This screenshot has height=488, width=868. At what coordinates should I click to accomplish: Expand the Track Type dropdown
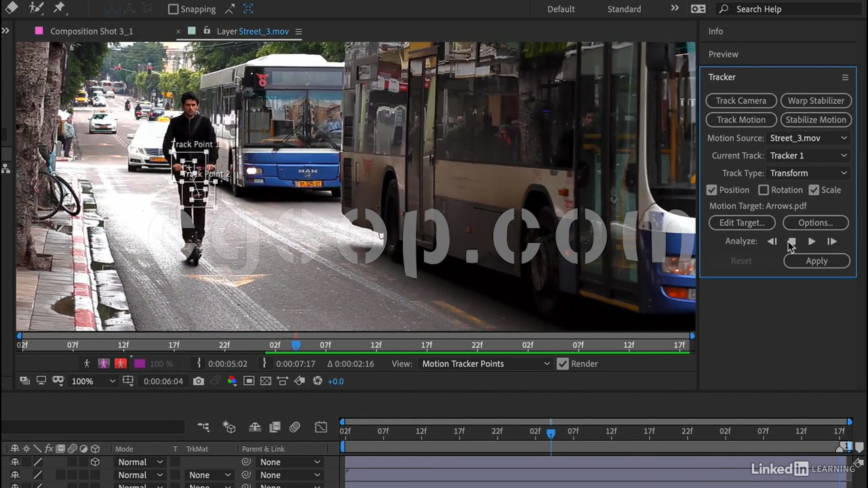808,173
